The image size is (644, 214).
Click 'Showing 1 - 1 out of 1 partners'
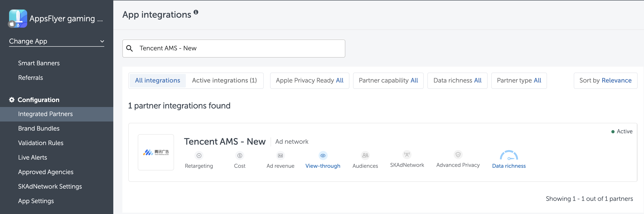tap(589, 199)
